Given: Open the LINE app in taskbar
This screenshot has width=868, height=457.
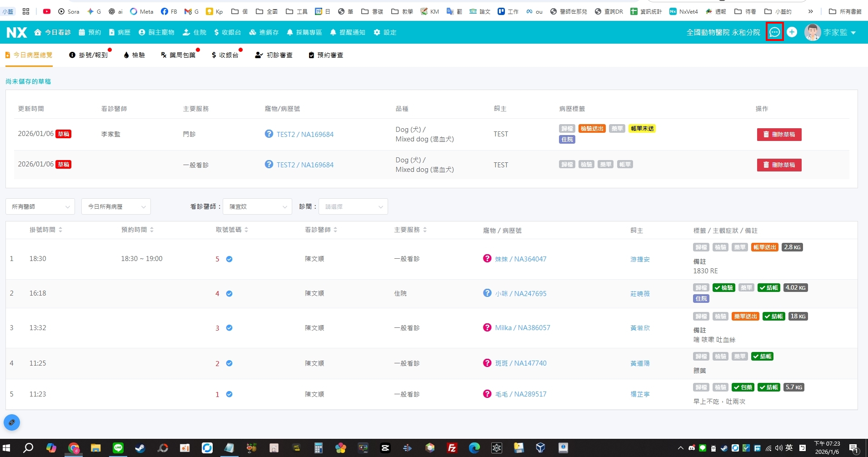Looking at the screenshot, I should pos(118,448).
